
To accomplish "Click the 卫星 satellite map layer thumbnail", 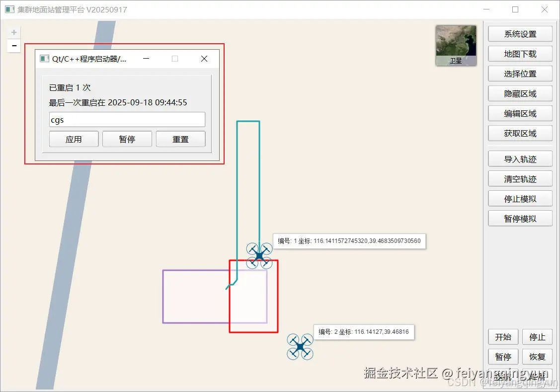I will [x=456, y=44].
